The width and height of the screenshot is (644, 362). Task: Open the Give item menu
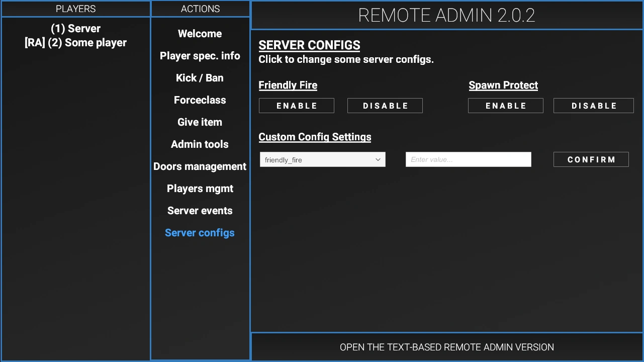tap(200, 122)
